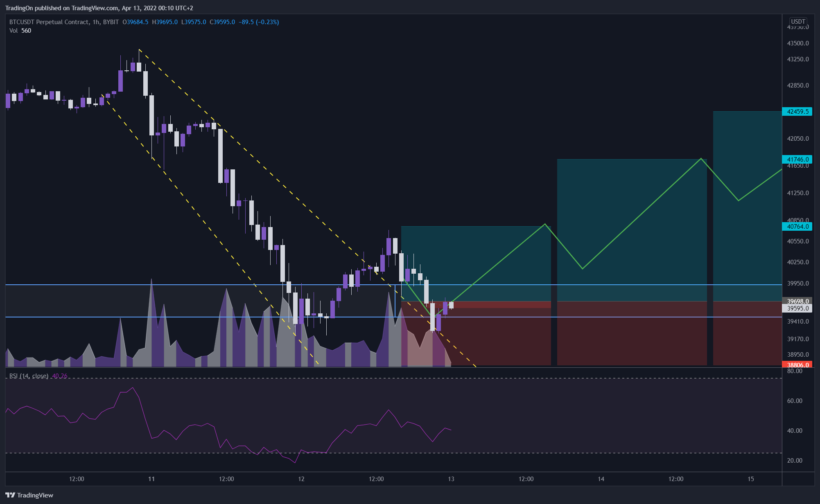Click the TradingView logo at bottom
This screenshot has width=820, height=504.
coord(29,495)
